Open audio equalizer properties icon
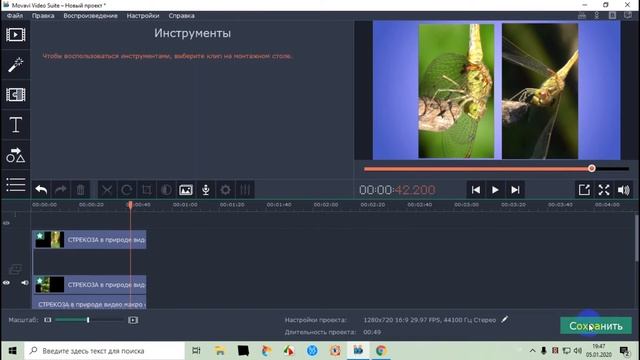Viewport: 640px width, 360px height. click(x=245, y=190)
